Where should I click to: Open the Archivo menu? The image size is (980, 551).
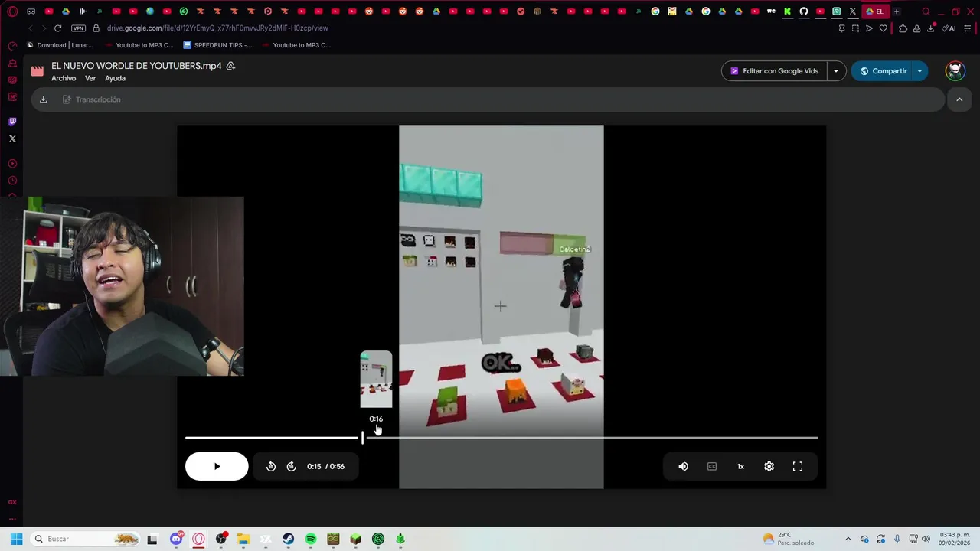[64, 78]
